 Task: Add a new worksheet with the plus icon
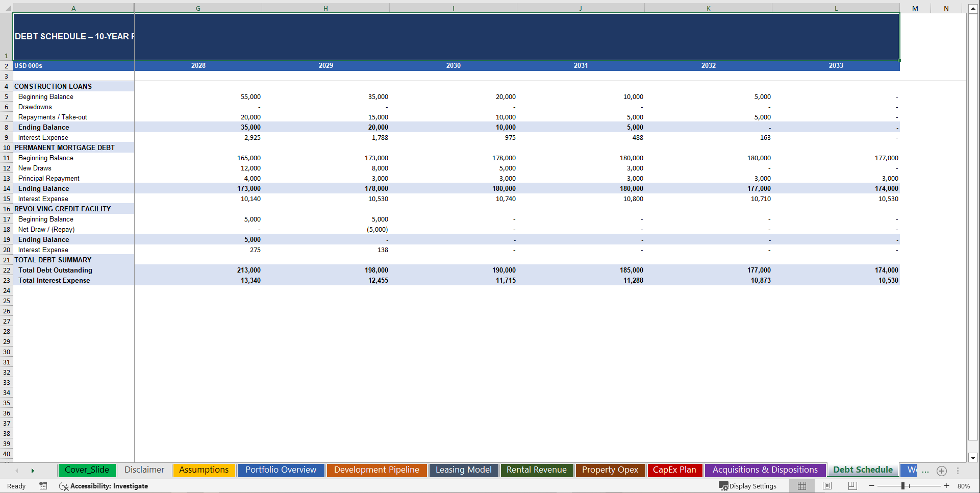[942, 471]
